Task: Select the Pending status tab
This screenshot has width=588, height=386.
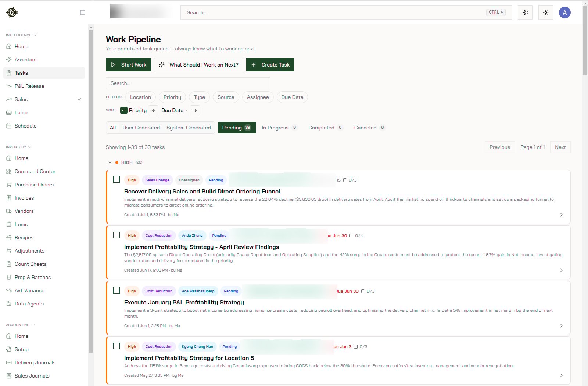Action: [237, 128]
